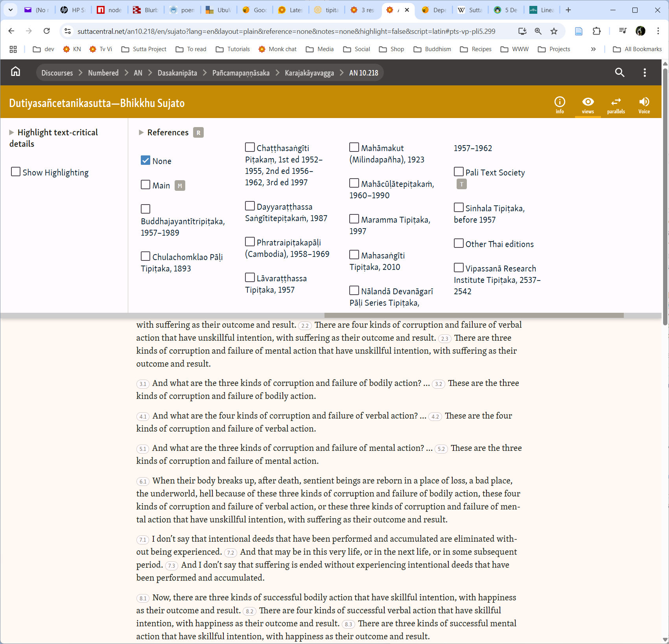Go back with browser back arrow
669x644 pixels.
tap(11, 31)
